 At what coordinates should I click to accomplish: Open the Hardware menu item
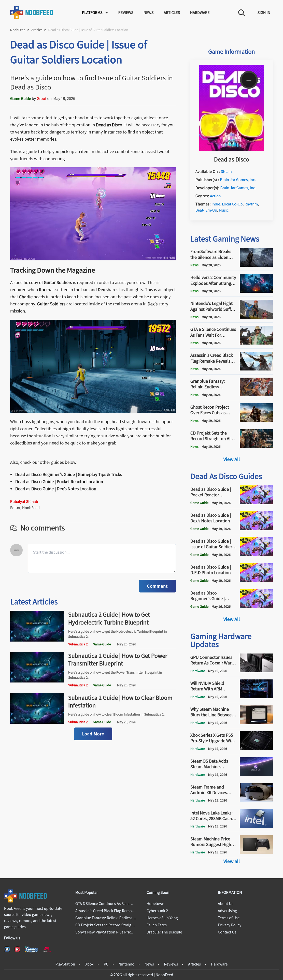pyautogui.click(x=200, y=12)
